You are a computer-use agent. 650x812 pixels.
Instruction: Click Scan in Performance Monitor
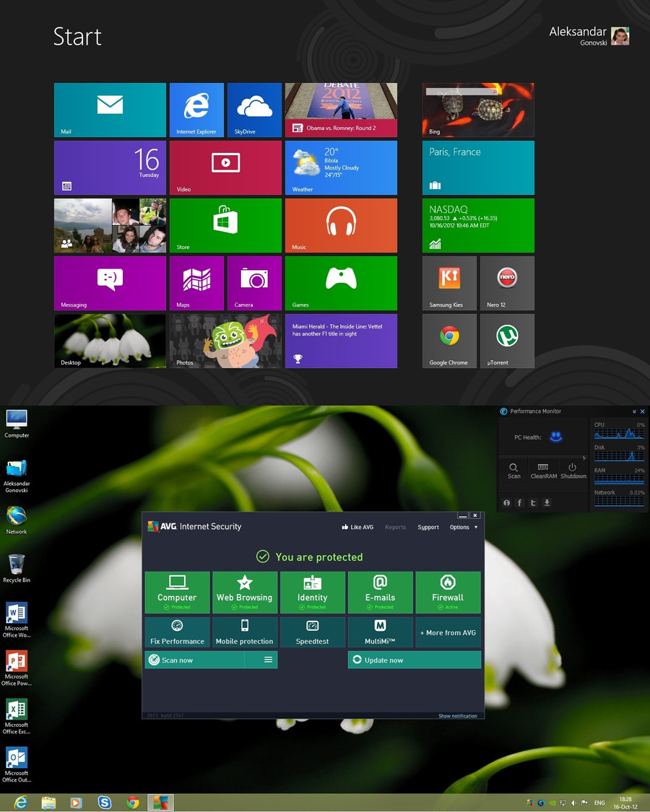pyautogui.click(x=513, y=471)
